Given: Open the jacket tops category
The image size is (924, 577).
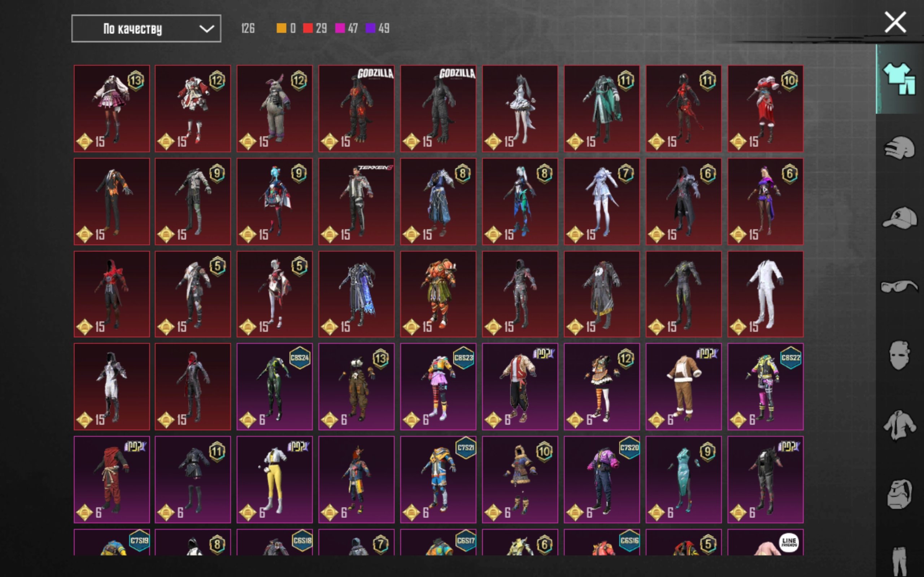Looking at the screenshot, I should coord(899,424).
